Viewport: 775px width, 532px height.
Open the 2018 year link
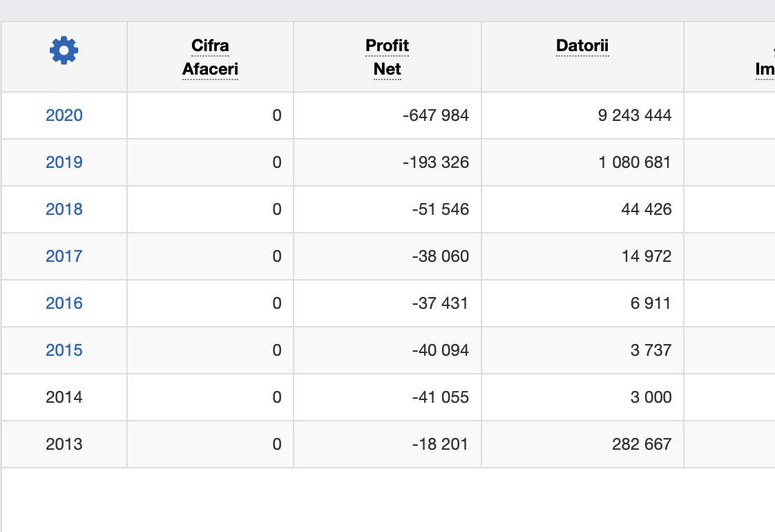click(64, 209)
